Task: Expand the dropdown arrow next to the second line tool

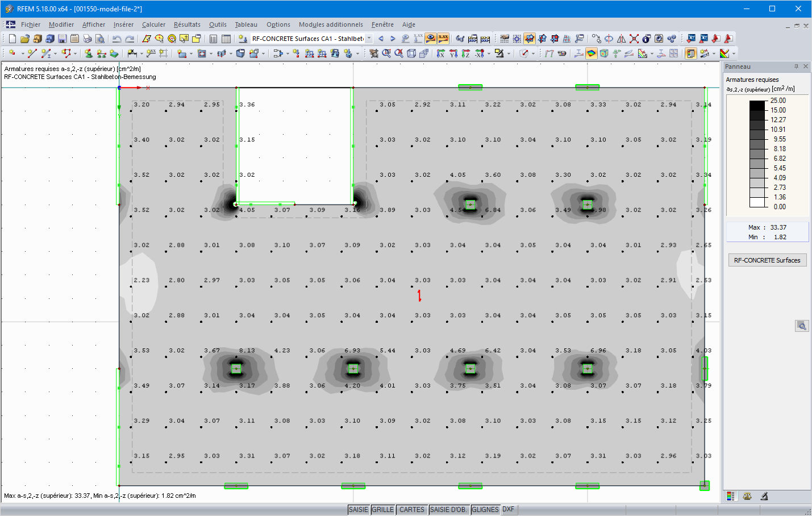Action: click(x=55, y=53)
